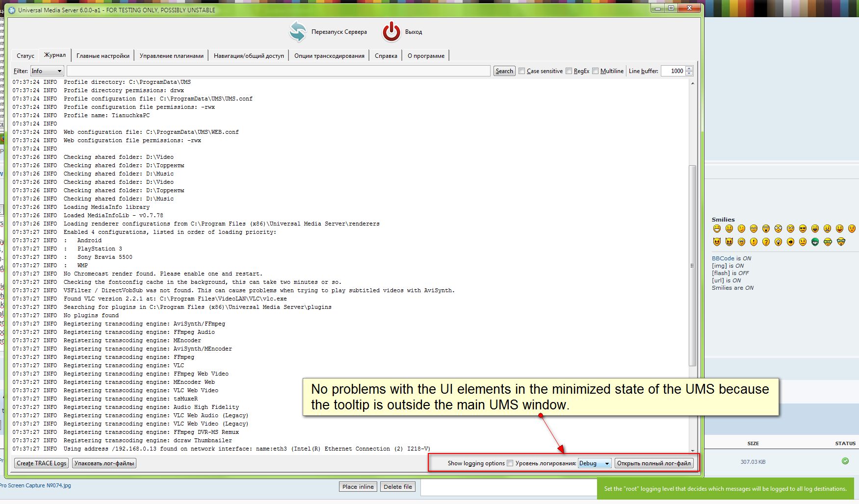Open the Управление плагинами tab
This screenshot has width=859, height=504.
171,56
